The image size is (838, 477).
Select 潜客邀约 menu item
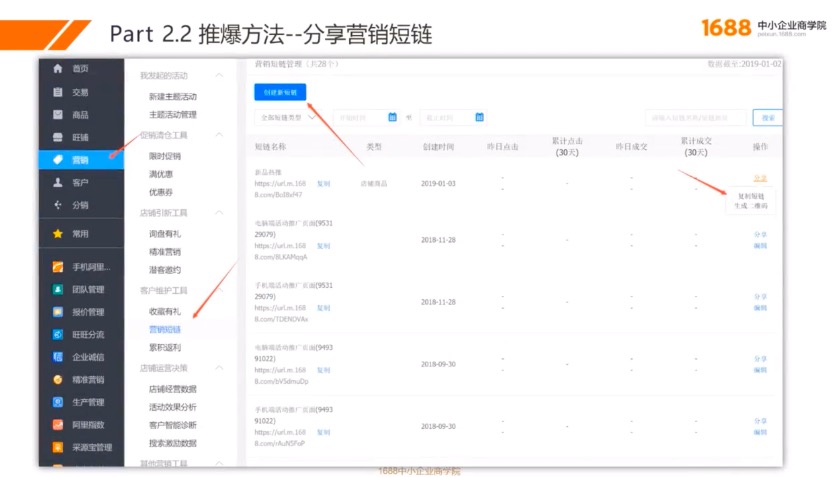coord(165,270)
